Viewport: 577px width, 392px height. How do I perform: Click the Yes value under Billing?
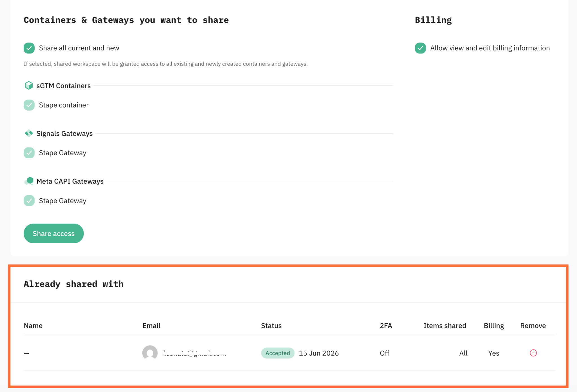[494, 353]
